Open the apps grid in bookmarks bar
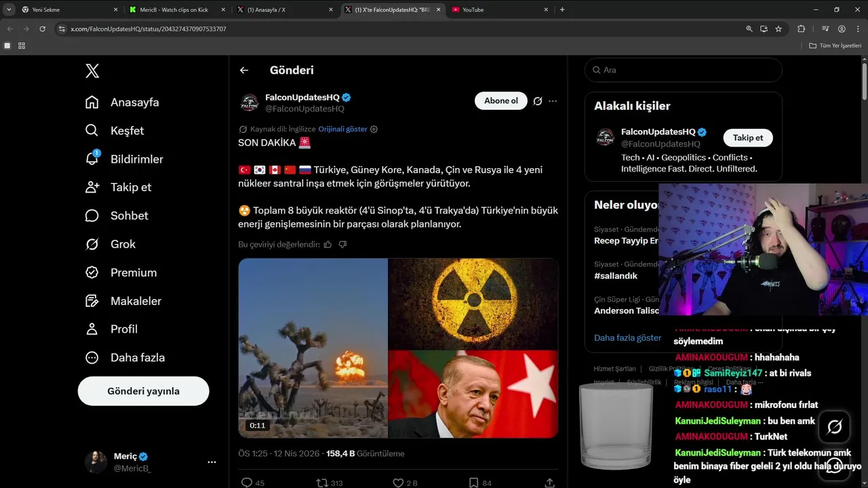 coord(22,45)
